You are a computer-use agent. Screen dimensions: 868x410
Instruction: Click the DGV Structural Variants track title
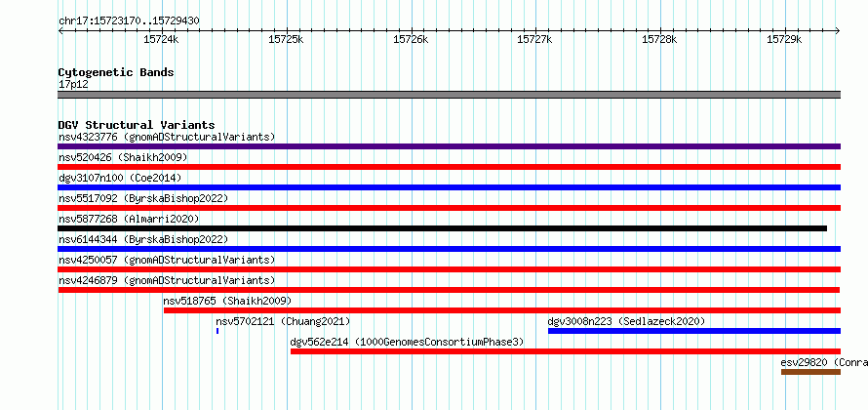pos(137,125)
